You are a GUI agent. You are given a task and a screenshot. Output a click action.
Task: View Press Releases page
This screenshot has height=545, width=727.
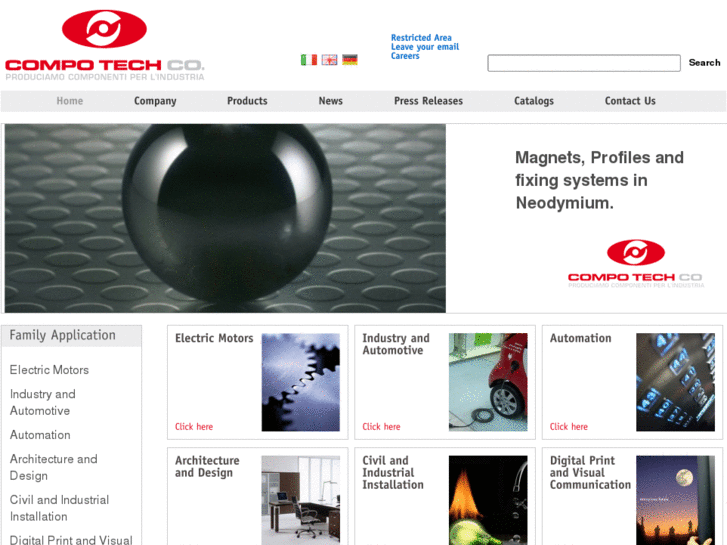[428, 101]
